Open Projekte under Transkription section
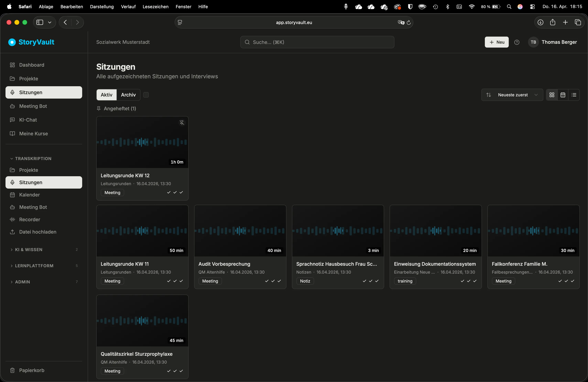 [44, 170]
